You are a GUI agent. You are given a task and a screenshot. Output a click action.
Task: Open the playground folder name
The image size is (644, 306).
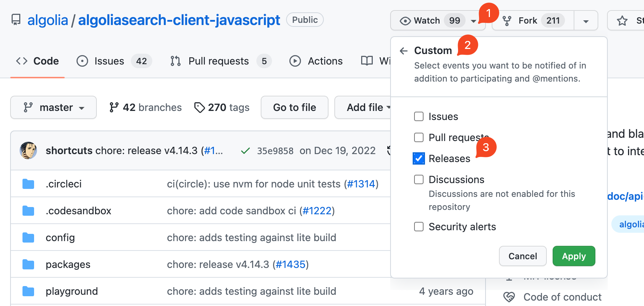pyautogui.click(x=72, y=291)
